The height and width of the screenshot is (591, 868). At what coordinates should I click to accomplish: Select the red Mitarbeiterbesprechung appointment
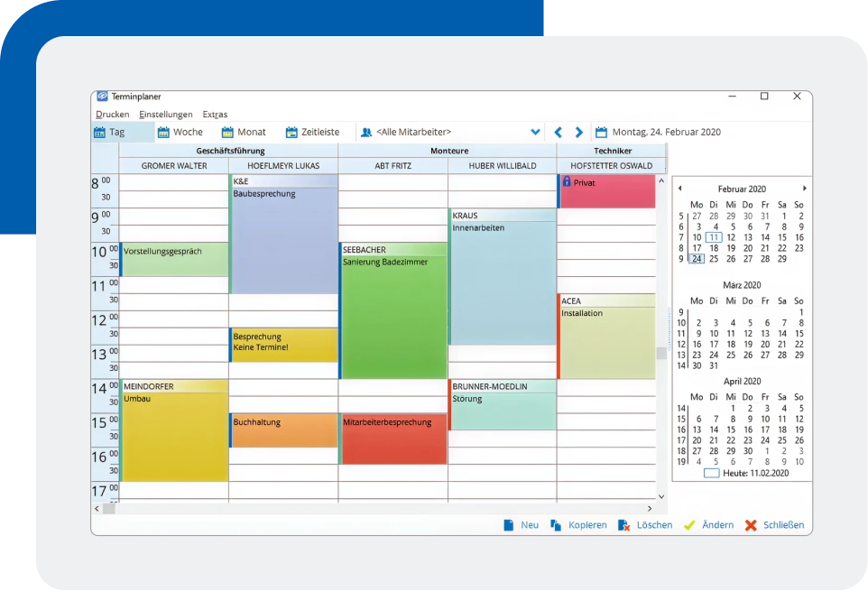click(x=393, y=439)
